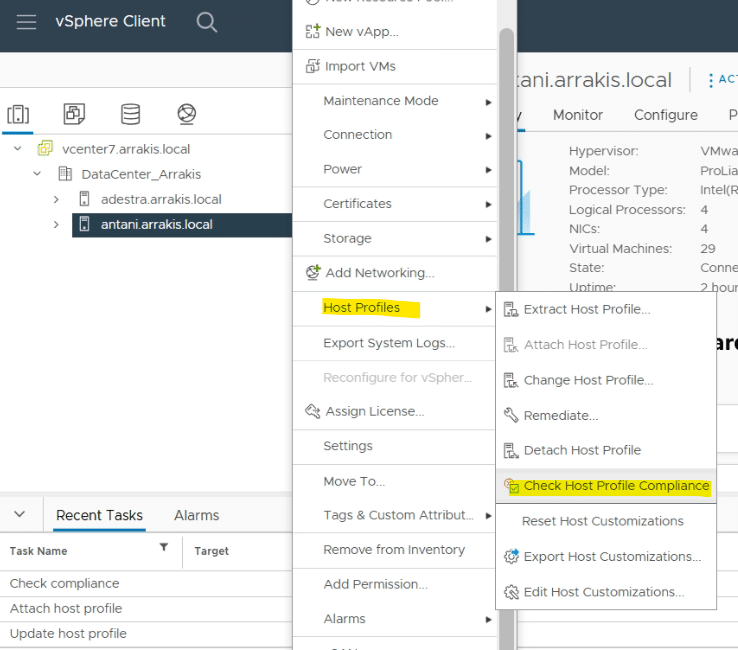Click the Attach host profile task row
The height and width of the screenshot is (650, 738).
(146, 609)
